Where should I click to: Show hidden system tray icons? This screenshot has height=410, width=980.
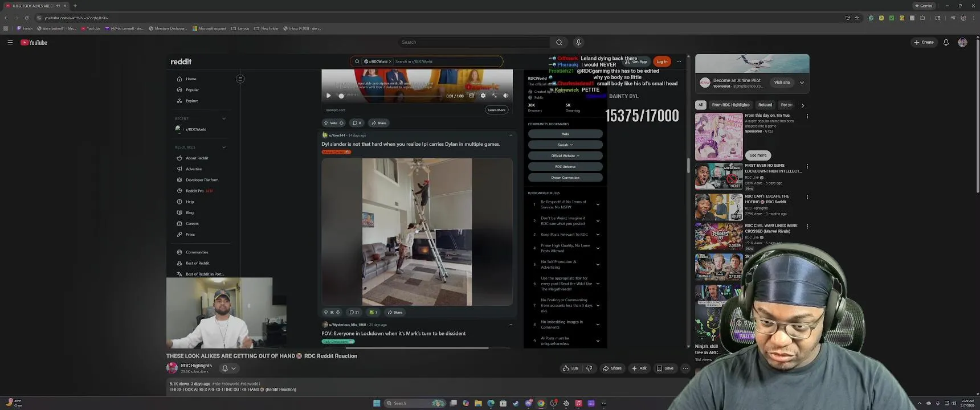pyautogui.click(x=919, y=403)
